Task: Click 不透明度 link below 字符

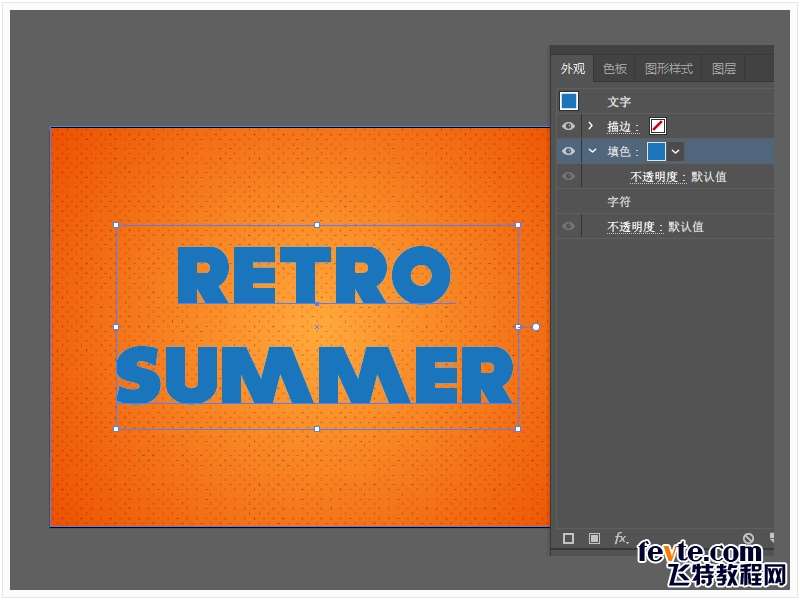Action: 634,227
